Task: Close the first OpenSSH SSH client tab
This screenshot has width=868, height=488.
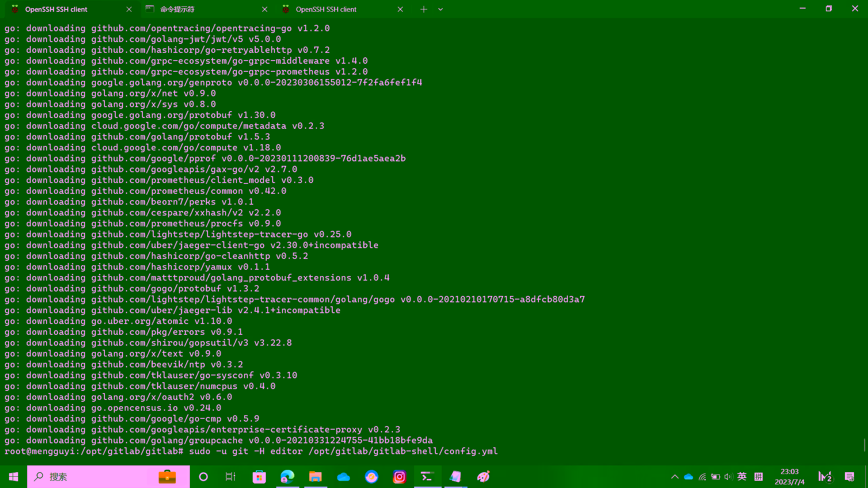Action: click(x=129, y=9)
